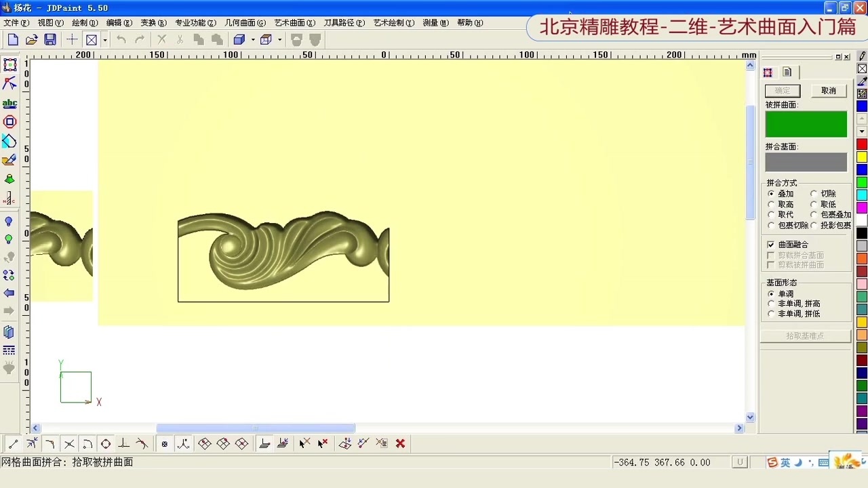Screen dimensions: 868x488
Task: Click the crossed-box view toolbar icon
Action: 92,40
